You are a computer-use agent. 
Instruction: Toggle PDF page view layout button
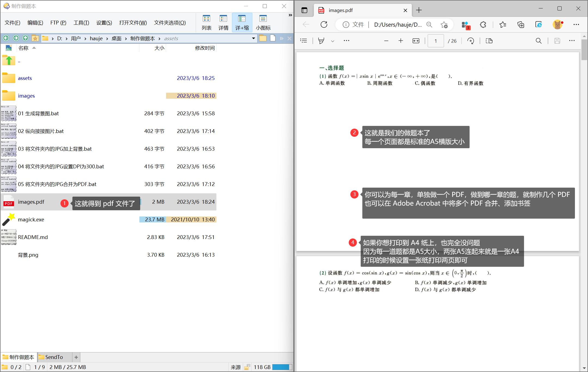point(489,41)
